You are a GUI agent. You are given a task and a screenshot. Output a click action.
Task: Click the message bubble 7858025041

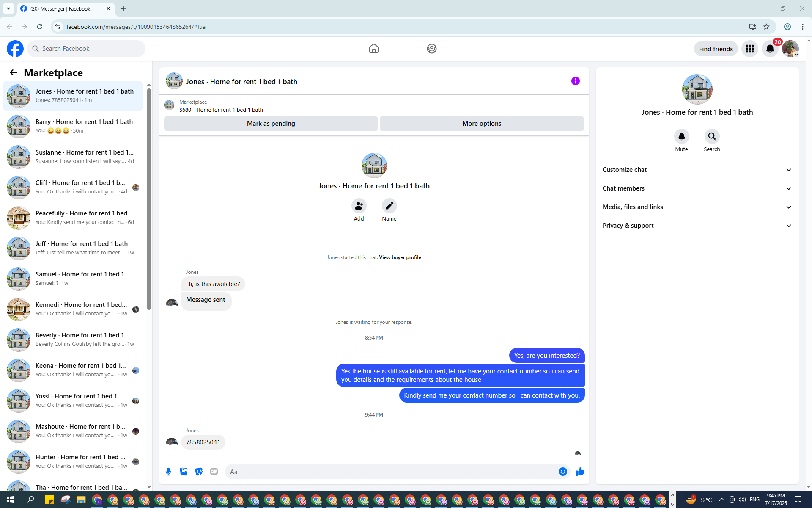point(203,442)
